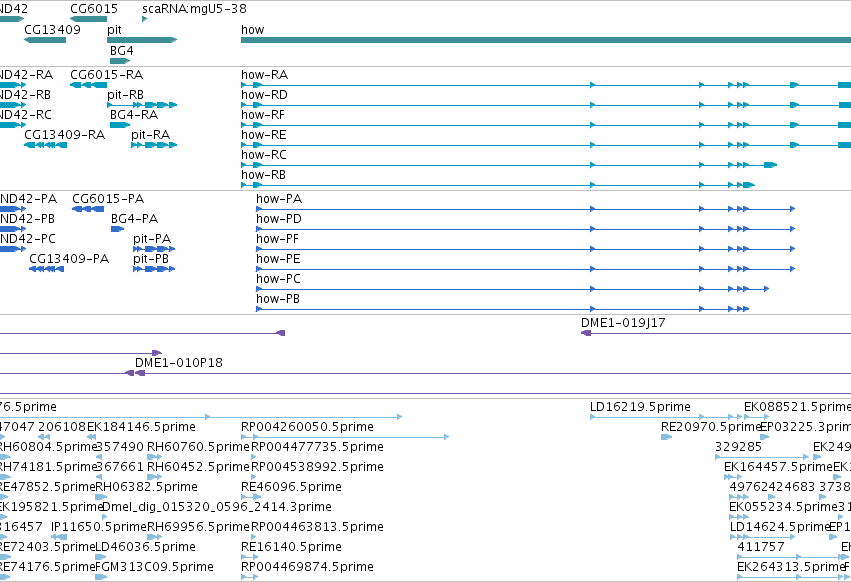Click the RH06382.5prime EST label
Viewport: 851px width, 582px height.
pos(147,487)
